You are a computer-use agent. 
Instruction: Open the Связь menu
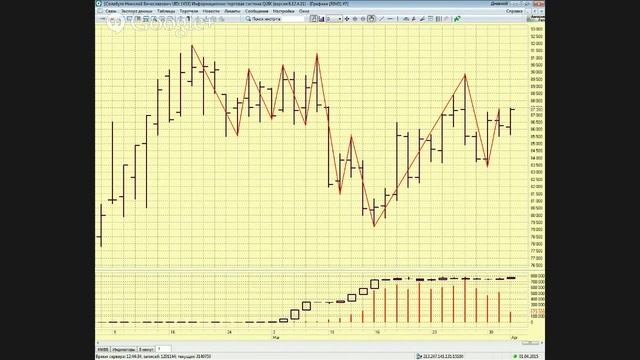coord(111,11)
